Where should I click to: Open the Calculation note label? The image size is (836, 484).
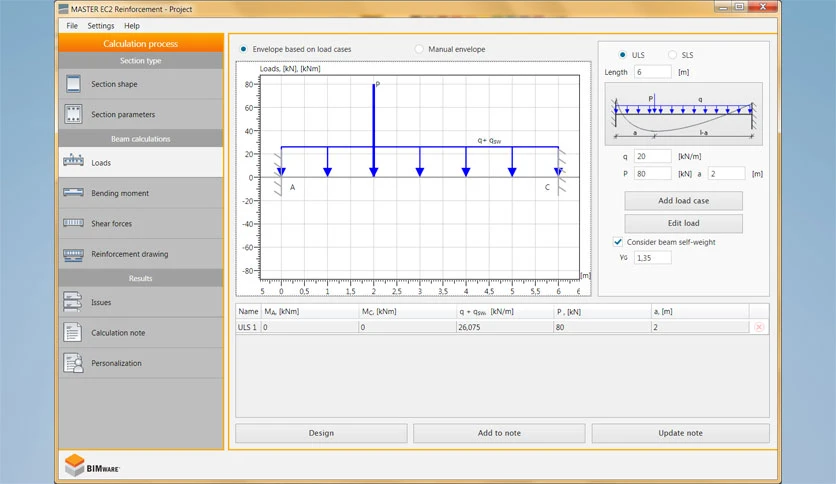(x=118, y=333)
